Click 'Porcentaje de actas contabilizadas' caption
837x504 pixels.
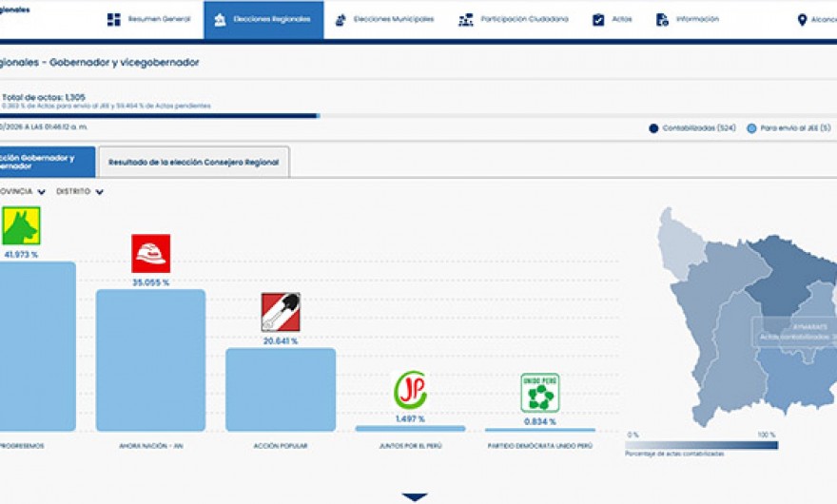[x=674, y=454]
